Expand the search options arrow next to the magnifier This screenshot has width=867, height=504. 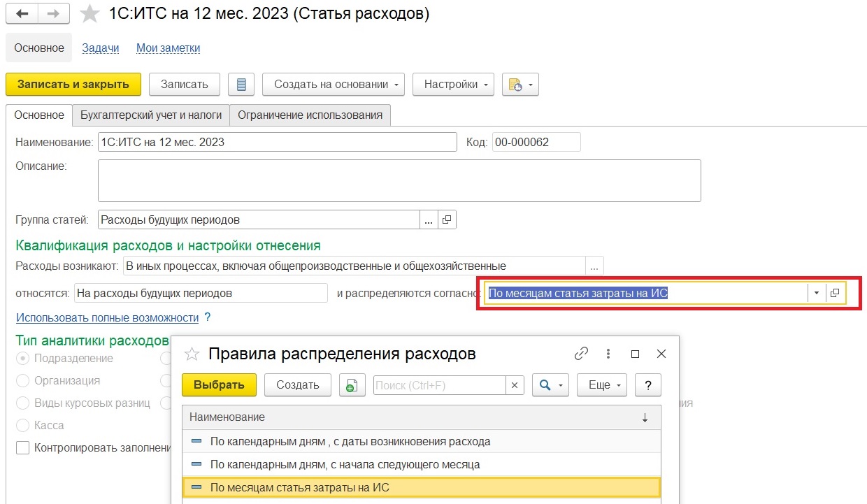point(561,385)
